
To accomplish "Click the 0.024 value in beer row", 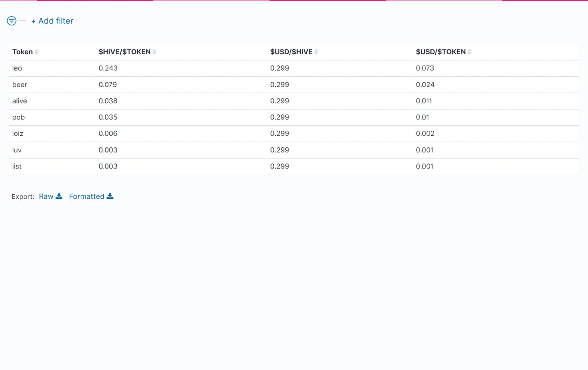I will (425, 85).
